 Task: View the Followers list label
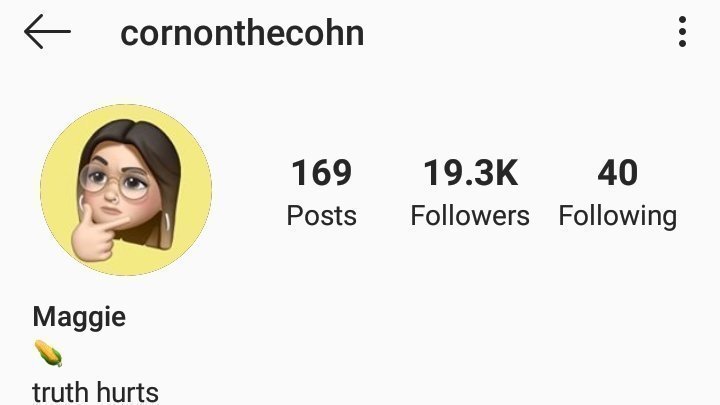point(470,215)
